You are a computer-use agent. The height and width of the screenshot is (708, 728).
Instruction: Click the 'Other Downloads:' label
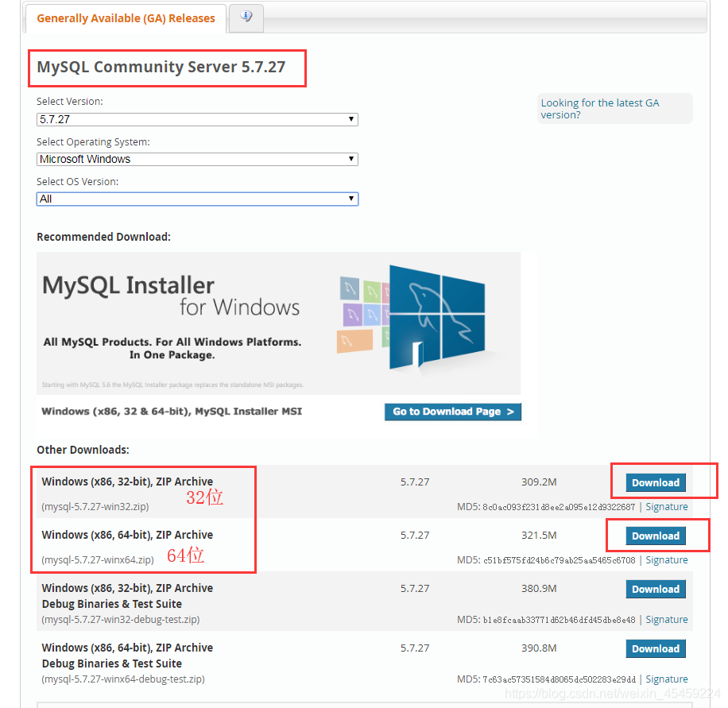click(x=83, y=450)
